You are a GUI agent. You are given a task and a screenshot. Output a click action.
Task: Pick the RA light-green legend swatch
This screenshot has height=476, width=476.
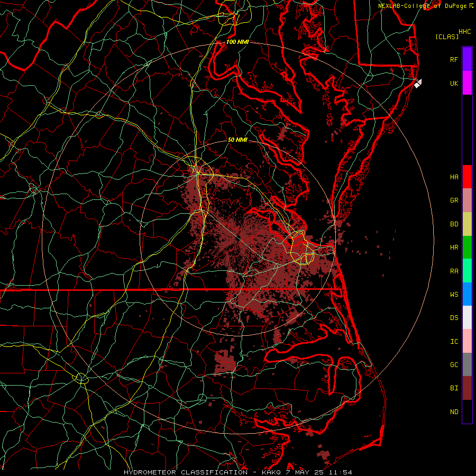467,271
